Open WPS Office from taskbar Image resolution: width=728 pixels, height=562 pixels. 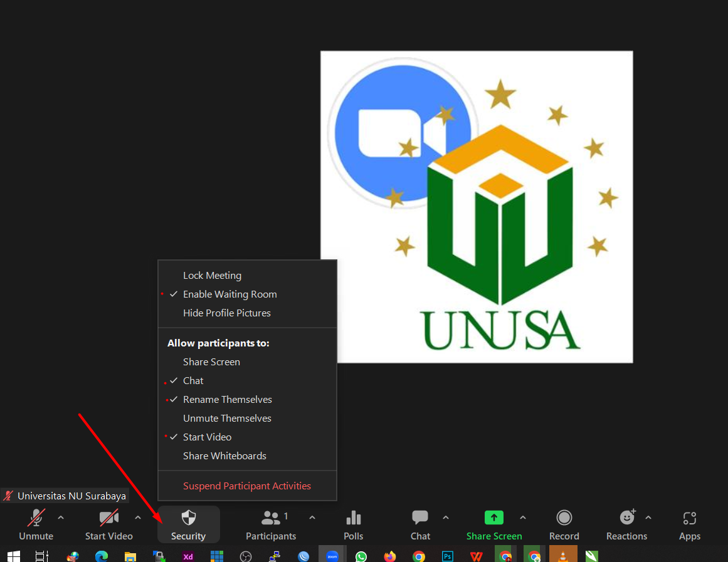click(x=477, y=556)
